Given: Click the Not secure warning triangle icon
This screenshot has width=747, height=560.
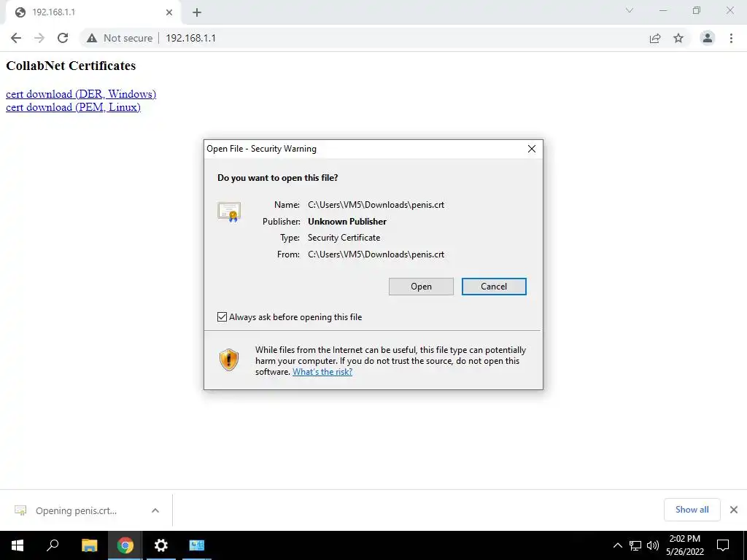Looking at the screenshot, I should (91, 38).
